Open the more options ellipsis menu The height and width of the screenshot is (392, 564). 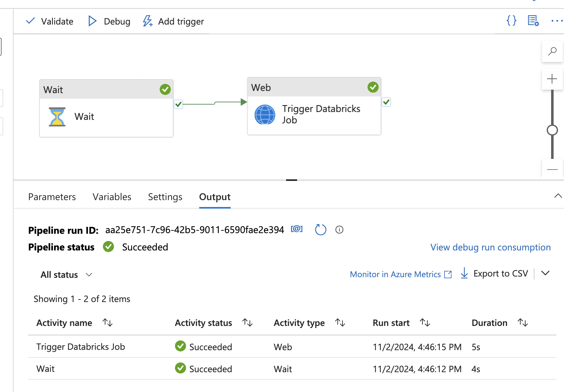(x=556, y=21)
